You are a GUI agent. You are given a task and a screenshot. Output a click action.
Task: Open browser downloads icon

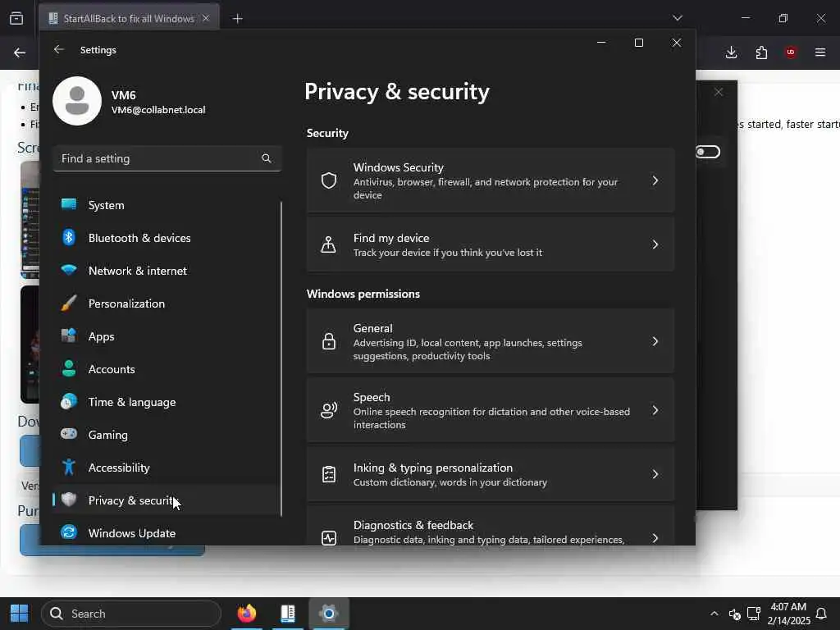tap(731, 52)
